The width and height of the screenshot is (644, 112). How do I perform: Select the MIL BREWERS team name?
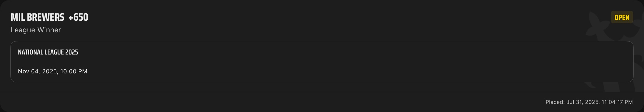point(38,17)
